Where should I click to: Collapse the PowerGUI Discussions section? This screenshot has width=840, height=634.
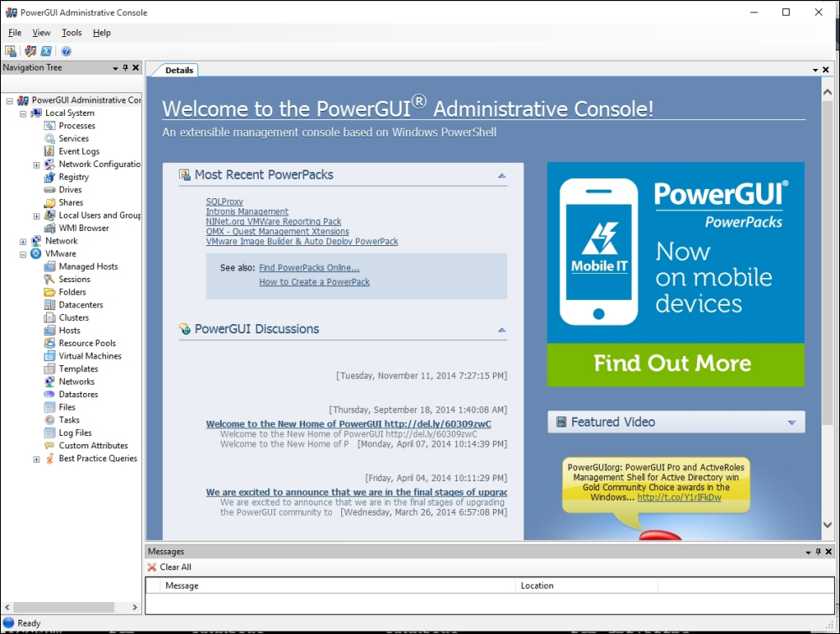502,330
